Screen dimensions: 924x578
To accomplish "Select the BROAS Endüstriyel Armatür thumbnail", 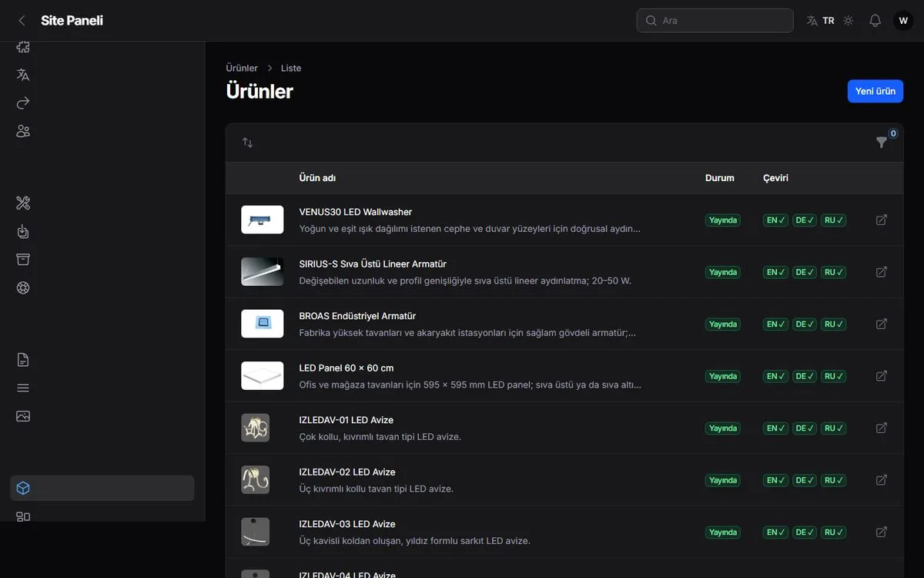I will 263,324.
